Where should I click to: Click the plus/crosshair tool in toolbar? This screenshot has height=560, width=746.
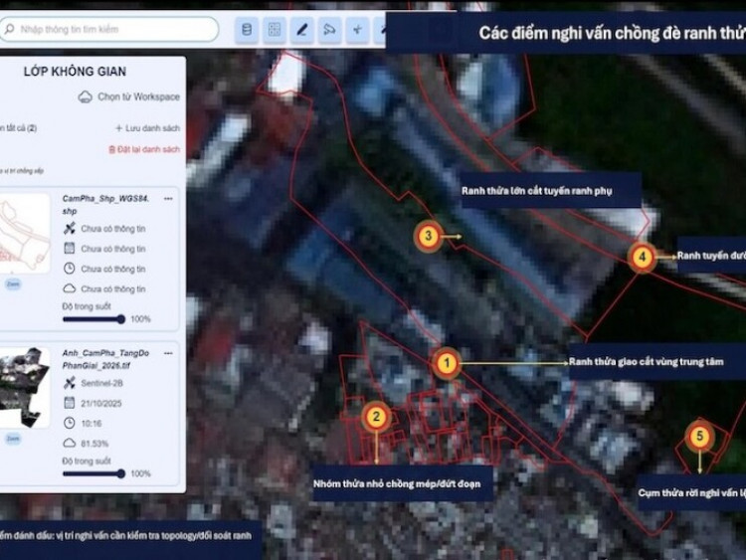pyautogui.click(x=357, y=30)
